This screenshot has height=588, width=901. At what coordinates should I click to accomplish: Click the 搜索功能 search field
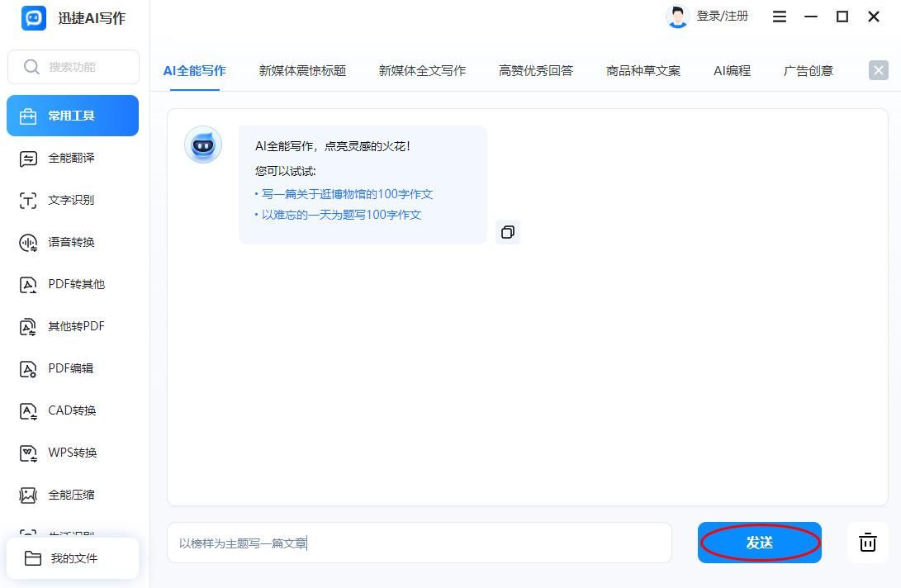pos(74,67)
